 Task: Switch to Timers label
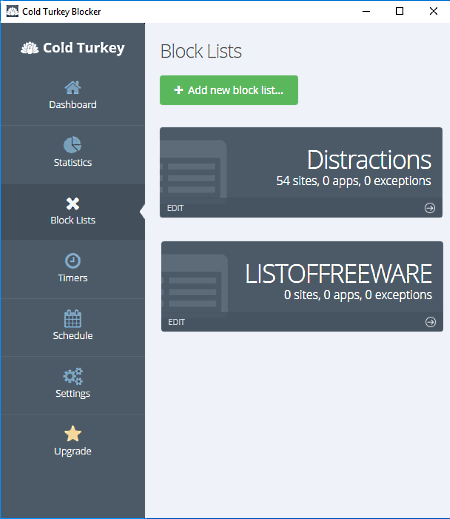[73, 278]
